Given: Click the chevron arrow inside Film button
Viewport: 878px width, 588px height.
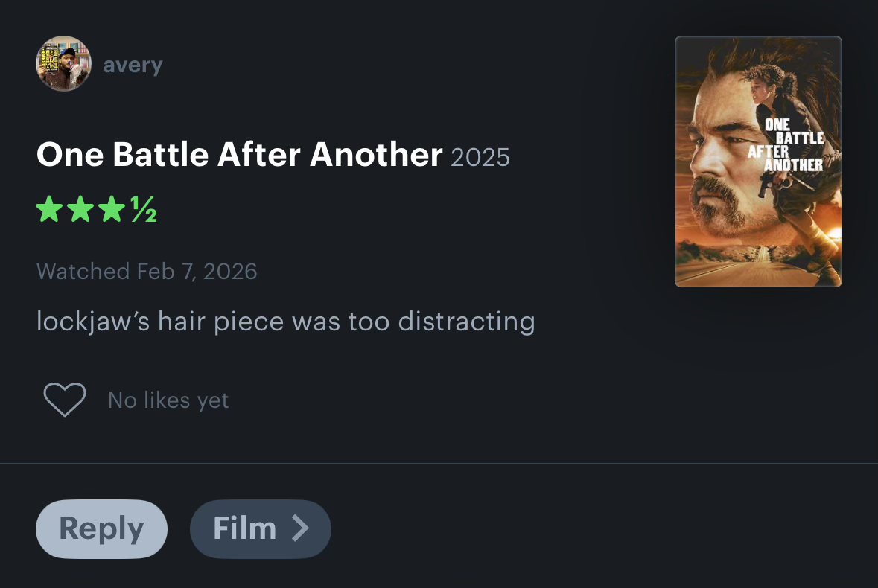Looking at the screenshot, I should [x=301, y=528].
